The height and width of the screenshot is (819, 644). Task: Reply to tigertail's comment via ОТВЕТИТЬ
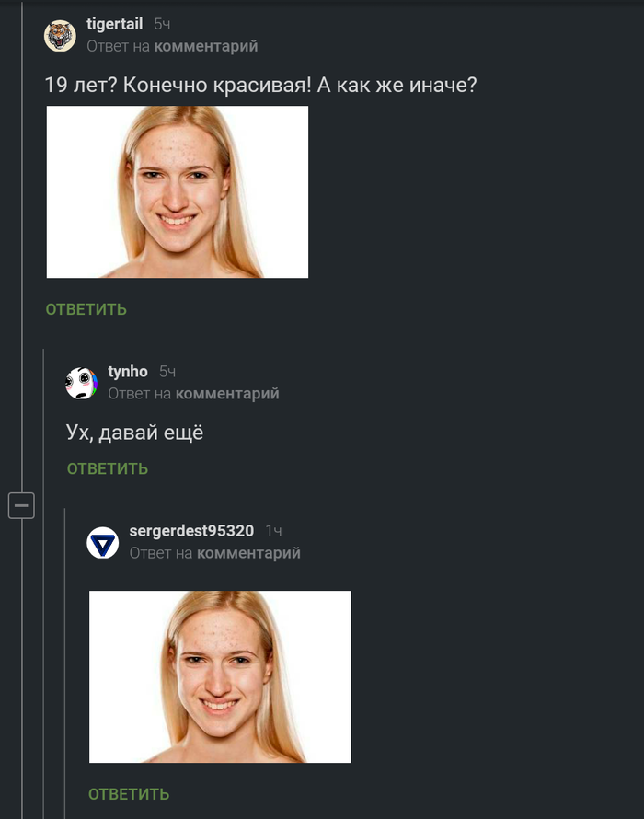(86, 309)
